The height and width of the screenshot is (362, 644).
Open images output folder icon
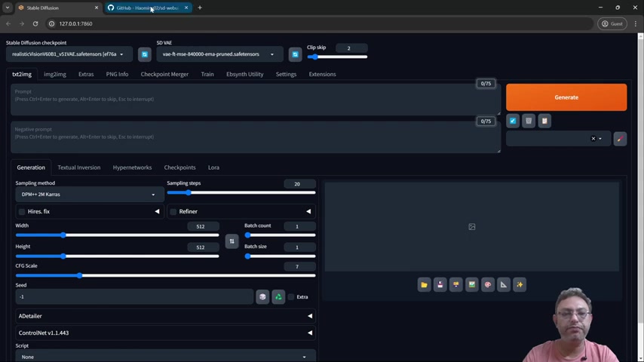tap(425, 285)
